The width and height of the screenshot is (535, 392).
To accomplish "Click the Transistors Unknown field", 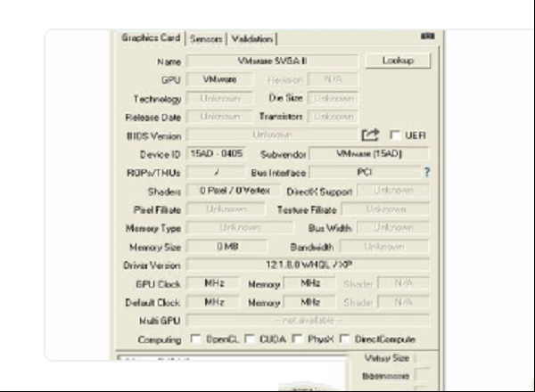I will pos(333,117).
